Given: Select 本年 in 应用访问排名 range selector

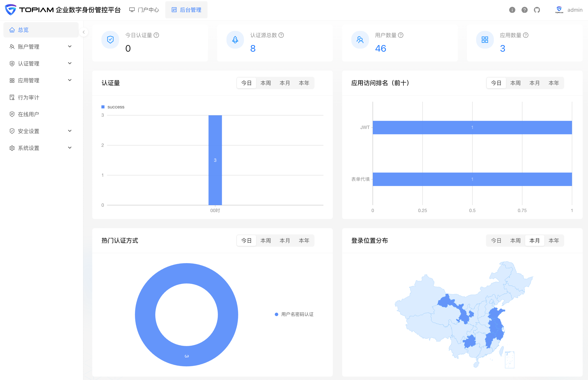Looking at the screenshot, I should tap(553, 83).
